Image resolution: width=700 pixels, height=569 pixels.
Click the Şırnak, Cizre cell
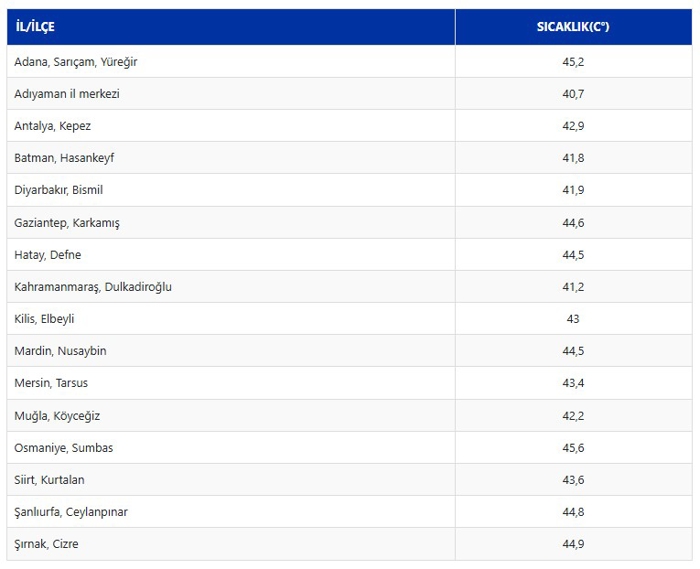click(x=46, y=544)
